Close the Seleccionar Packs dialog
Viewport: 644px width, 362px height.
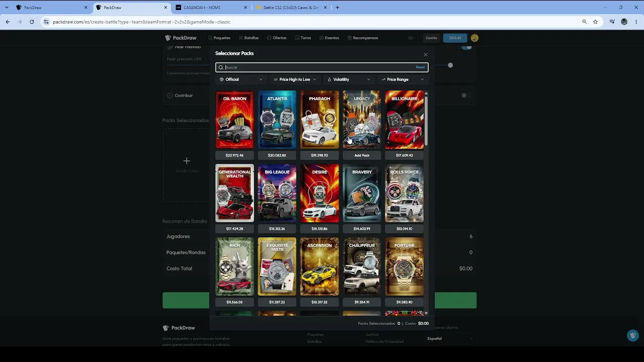click(426, 54)
